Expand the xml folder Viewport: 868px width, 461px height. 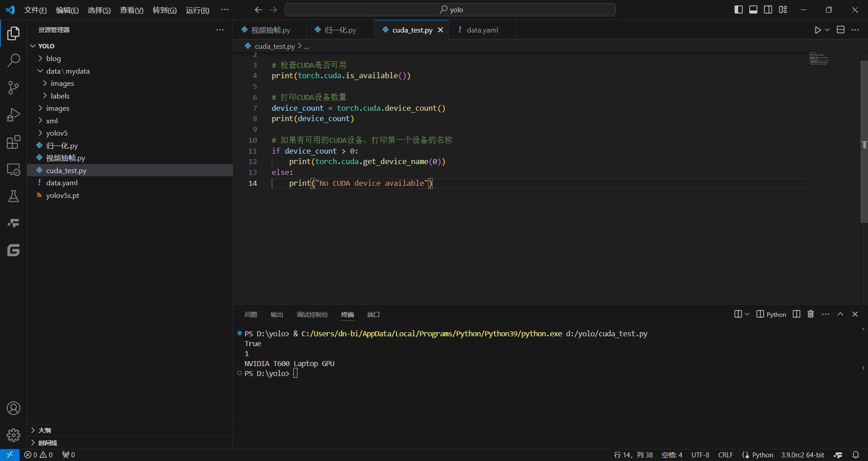40,121
